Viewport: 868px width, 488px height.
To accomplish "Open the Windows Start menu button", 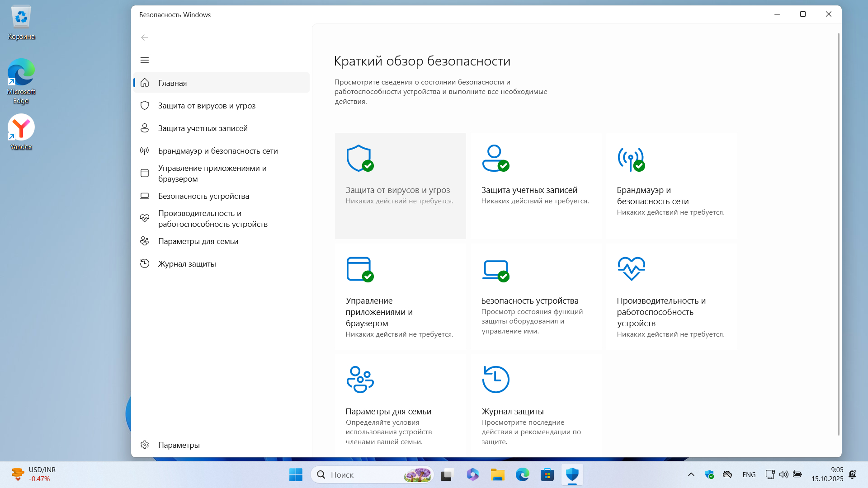I will coord(296,474).
